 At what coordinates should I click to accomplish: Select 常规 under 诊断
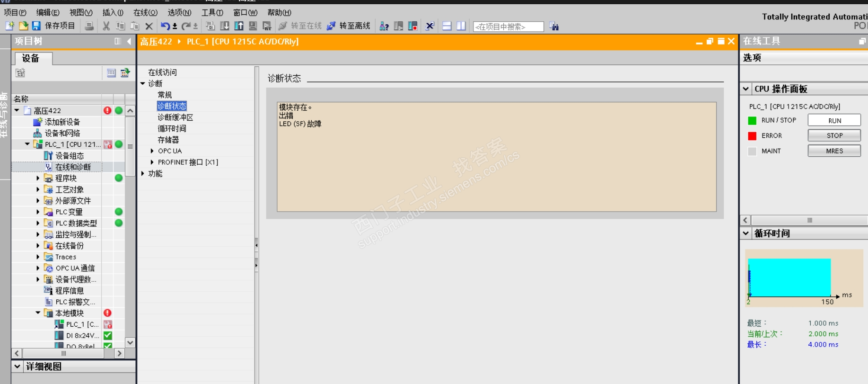[x=165, y=95]
